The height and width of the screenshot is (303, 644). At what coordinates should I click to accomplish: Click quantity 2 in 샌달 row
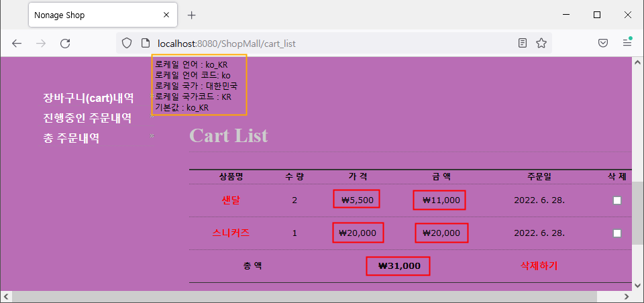[x=294, y=200]
